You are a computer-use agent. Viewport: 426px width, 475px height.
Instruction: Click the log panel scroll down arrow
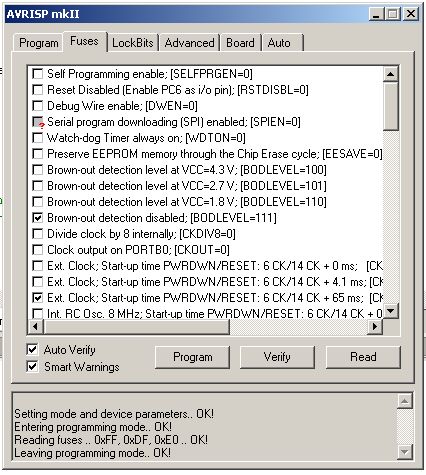pyautogui.click(x=405, y=452)
